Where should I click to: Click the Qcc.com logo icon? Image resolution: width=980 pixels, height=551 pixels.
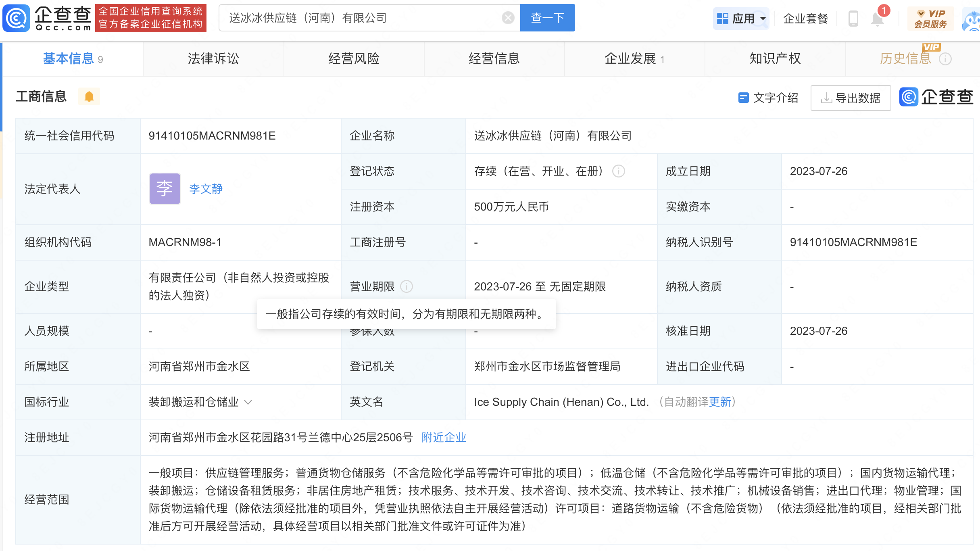pyautogui.click(x=17, y=18)
